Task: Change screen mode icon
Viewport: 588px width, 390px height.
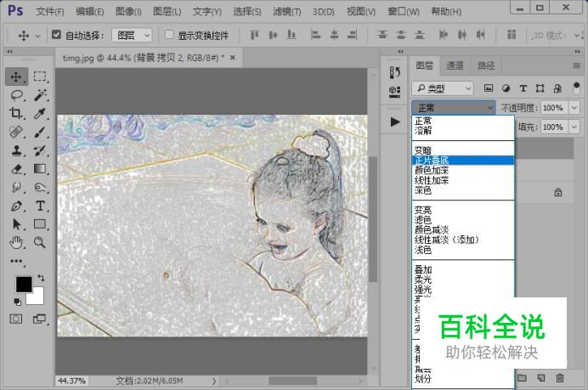Action: (39, 319)
